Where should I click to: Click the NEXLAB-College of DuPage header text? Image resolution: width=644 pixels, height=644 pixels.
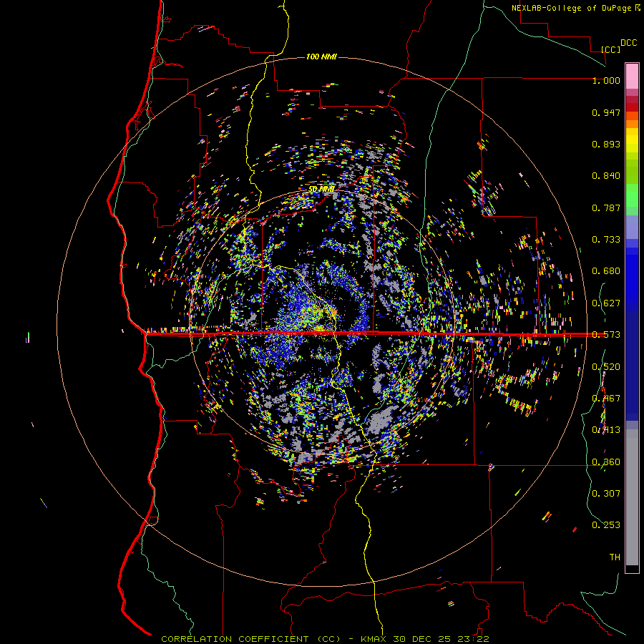575,8
